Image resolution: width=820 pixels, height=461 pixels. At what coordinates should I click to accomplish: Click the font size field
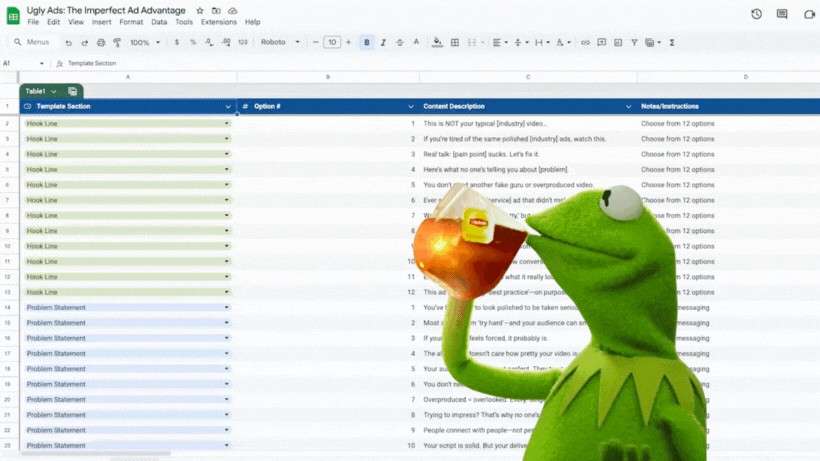tap(332, 42)
